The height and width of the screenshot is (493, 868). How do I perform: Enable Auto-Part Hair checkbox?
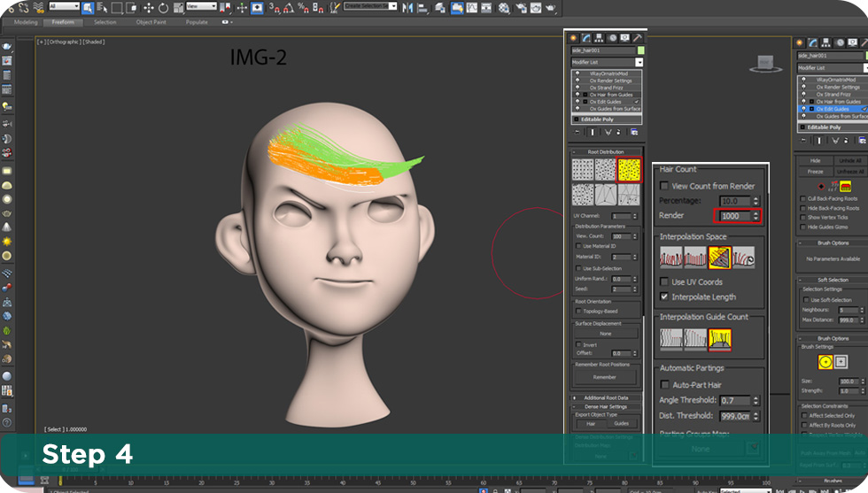pos(665,385)
